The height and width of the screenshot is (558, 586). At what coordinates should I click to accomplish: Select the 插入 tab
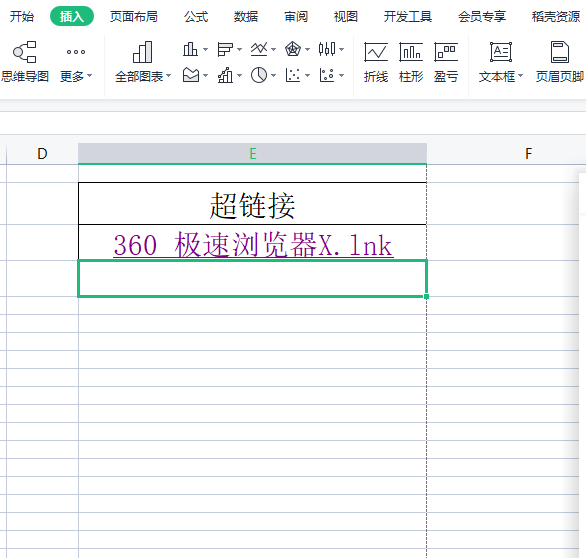point(72,16)
